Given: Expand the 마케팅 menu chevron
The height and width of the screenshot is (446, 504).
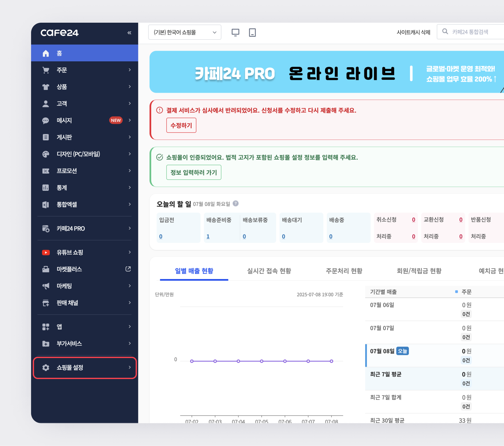Looking at the screenshot, I should [130, 286].
